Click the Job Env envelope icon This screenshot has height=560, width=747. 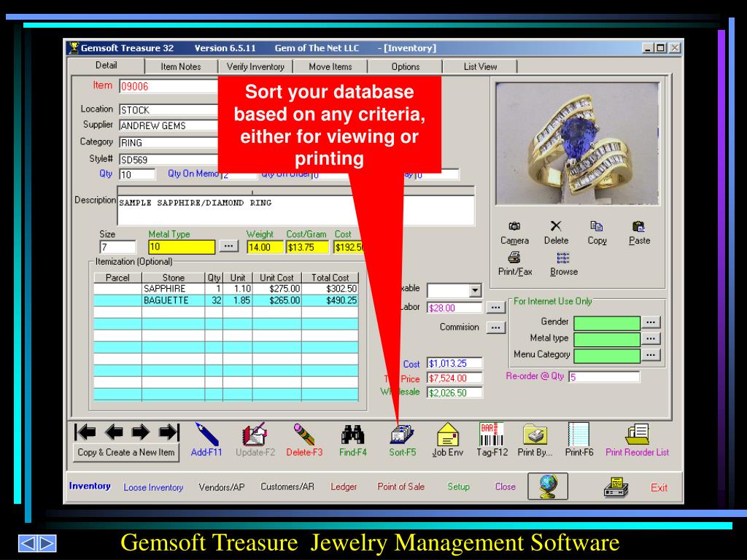coord(447,435)
